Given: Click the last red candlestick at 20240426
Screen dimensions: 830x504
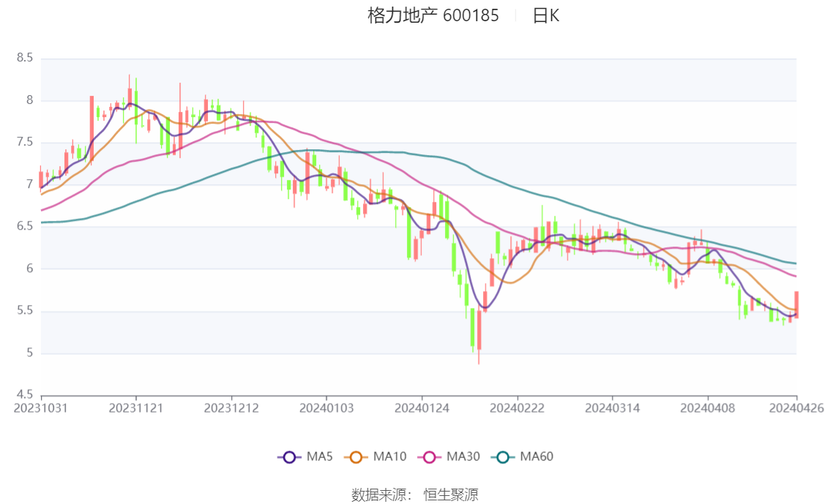Looking at the screenshot, I should pyautogui.click(x=796, y=304).
